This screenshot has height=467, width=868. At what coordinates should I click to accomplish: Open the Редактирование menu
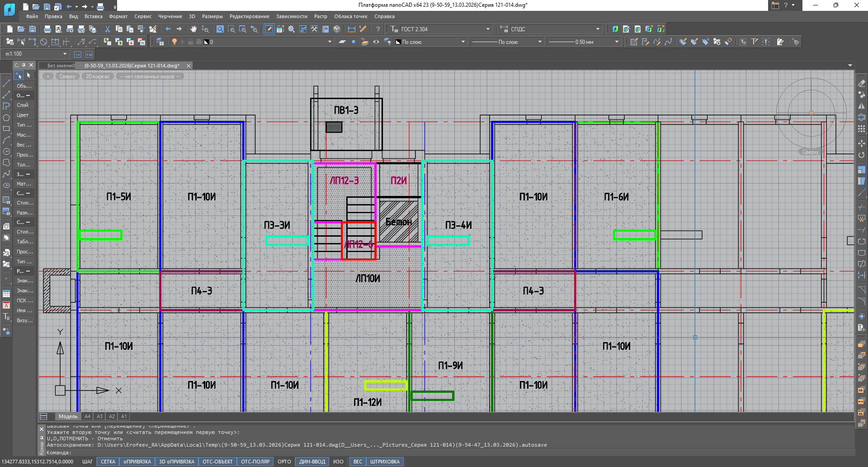click(x=249, y=16)
